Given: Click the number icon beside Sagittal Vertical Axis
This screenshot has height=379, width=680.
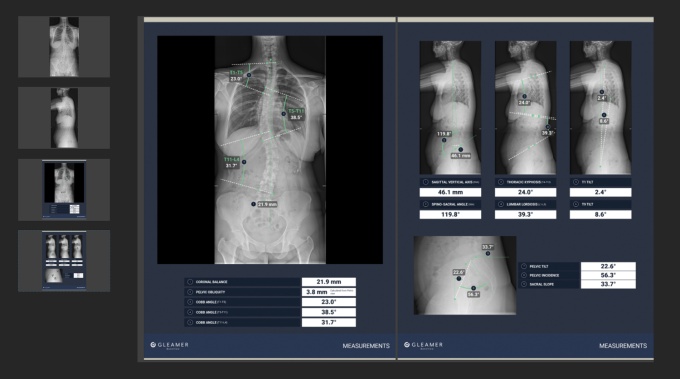Looking at the screenshot, I should 425,182.
